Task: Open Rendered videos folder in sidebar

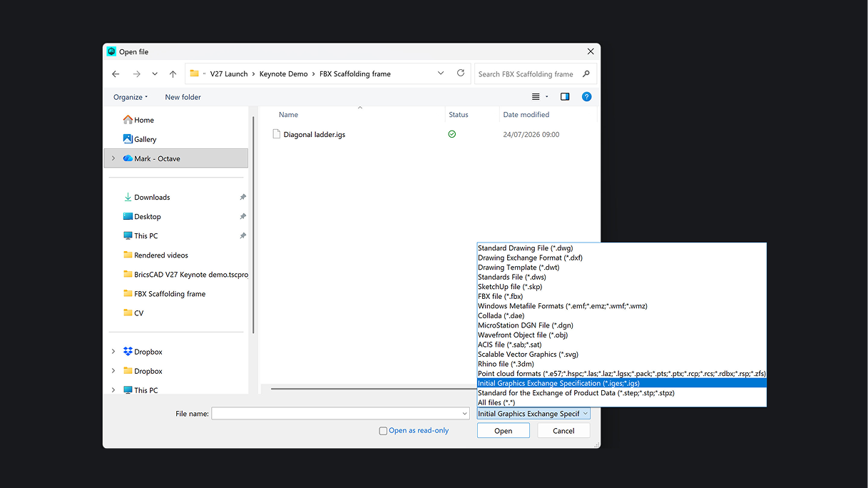Action: (x=161, y=255)
